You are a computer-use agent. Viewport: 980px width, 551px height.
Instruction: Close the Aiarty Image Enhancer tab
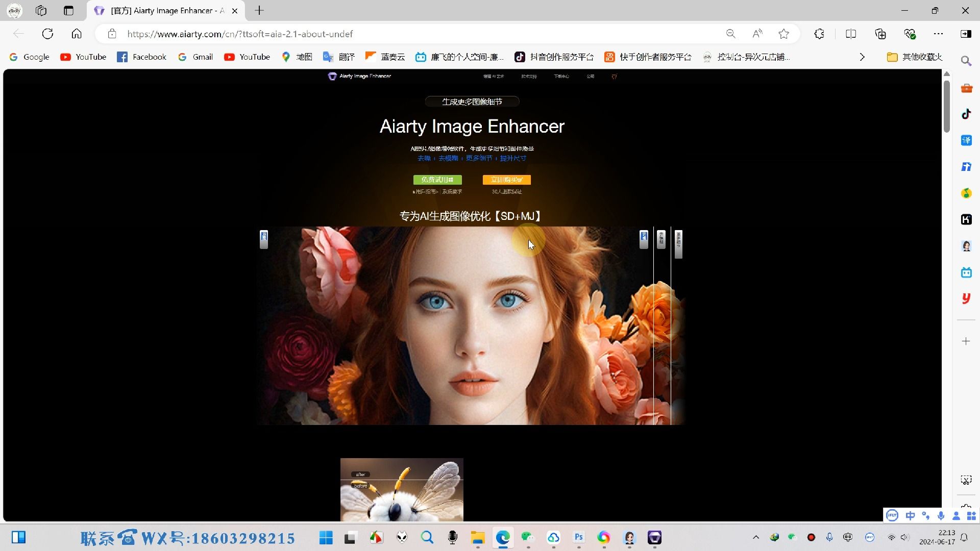[235, 11]
